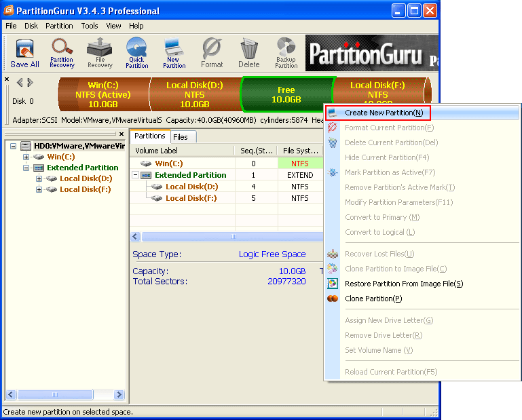Click the Delete toolbar icon
522x420 pixels.
tap(248, 53)
